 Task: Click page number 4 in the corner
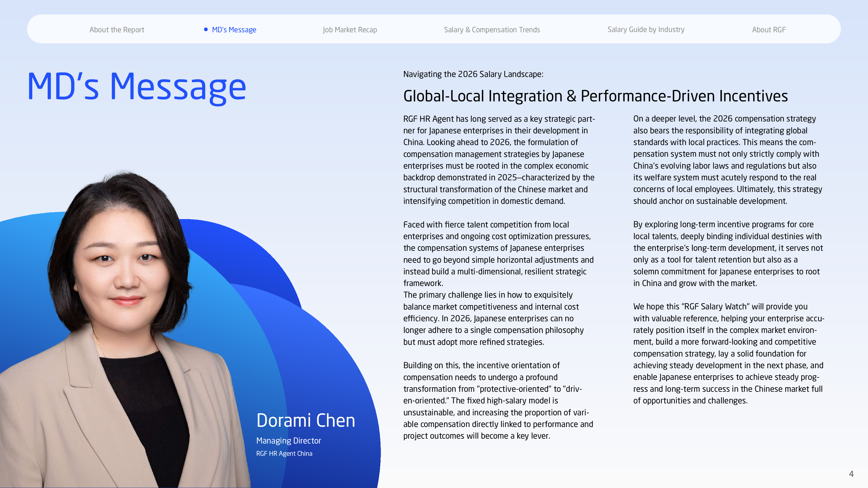(851, 474)
